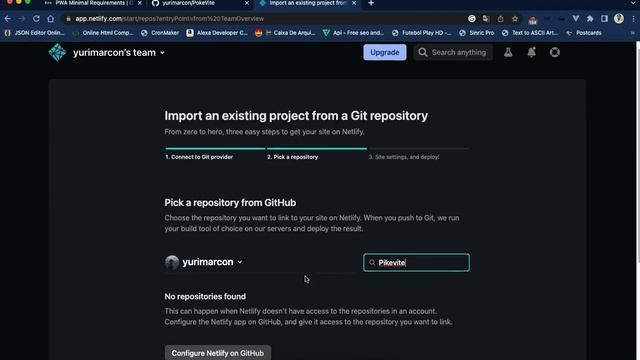Click the yurimarcon avatar image
640x360 pixels.
(172, 262)
